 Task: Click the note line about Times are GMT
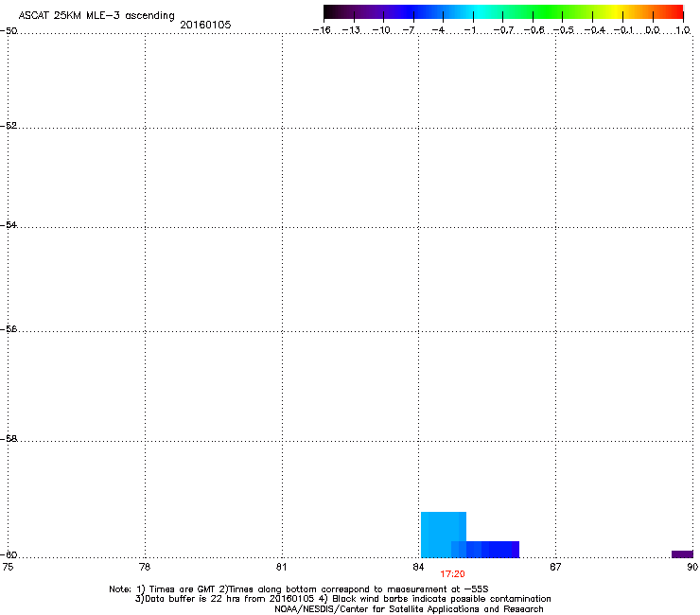point(299,589)
